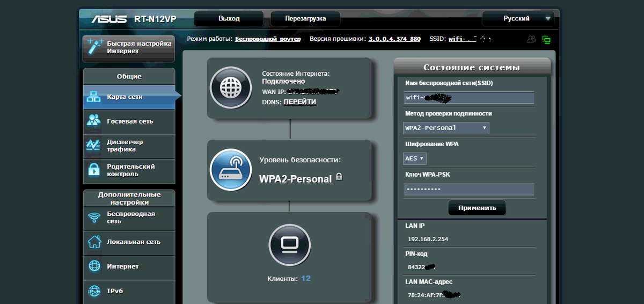Open the AES encryption dropdown
The height and width of the screenshot is (304, 644).
[415, 158]
